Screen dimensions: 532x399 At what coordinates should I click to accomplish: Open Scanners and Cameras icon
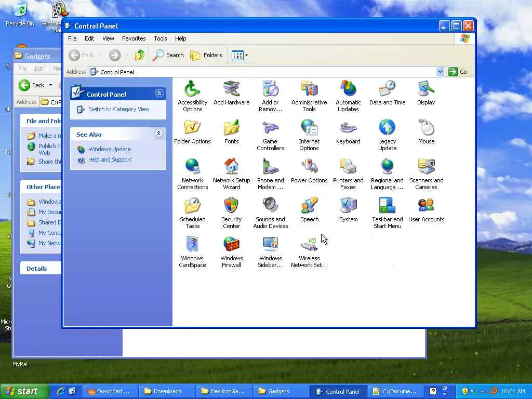426,175
